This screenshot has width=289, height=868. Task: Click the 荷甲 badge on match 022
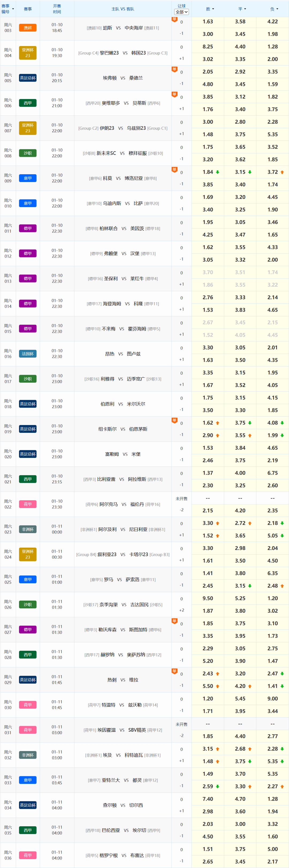click(x=28, y=504)
